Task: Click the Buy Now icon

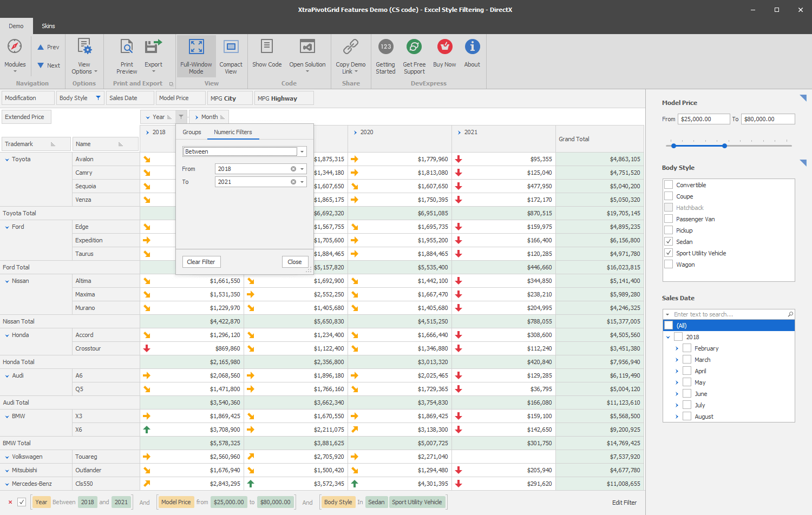Action: point(444,47)
